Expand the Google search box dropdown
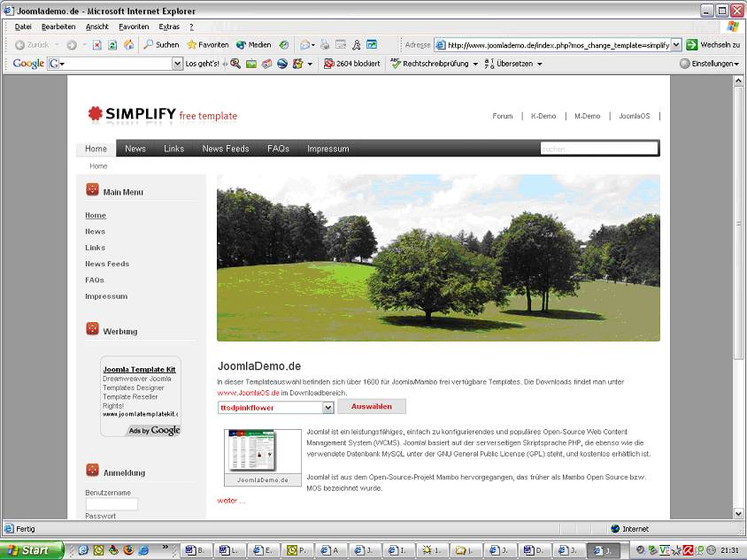747x560 pixels. tap(177, 64)
